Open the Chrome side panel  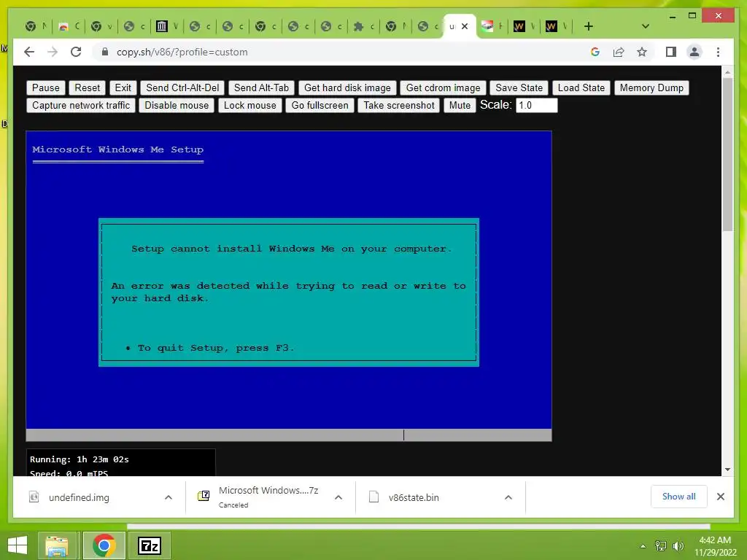pos(671,52)
